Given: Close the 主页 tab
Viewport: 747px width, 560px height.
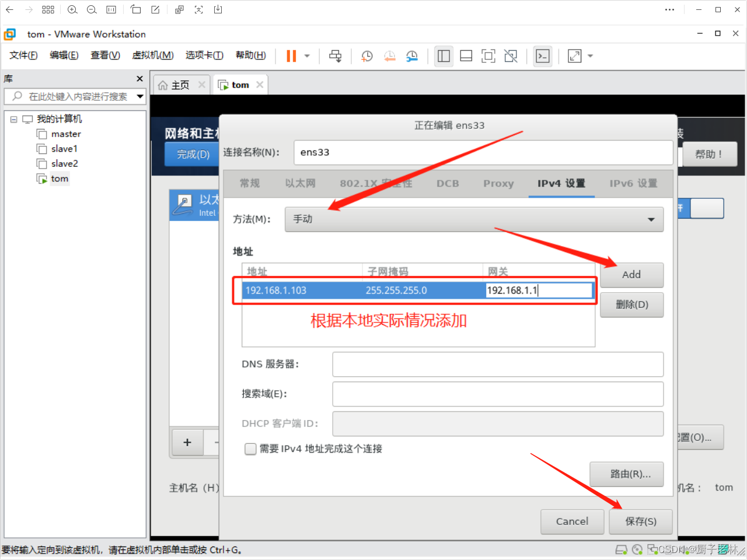Looking at the screenshot, I should (202, 85).
